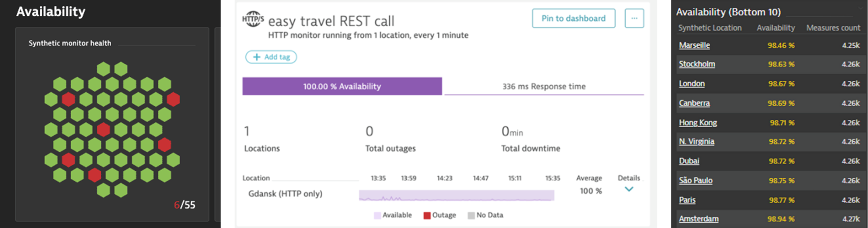Open the Hong Kong location link
The image size is (868, 228).
[698, 122]
